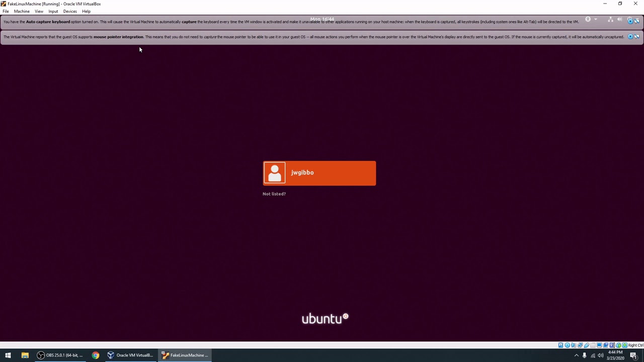This screenshot has width=644, height=362.
Task: Open the Input menu
Action: [53, 11]
